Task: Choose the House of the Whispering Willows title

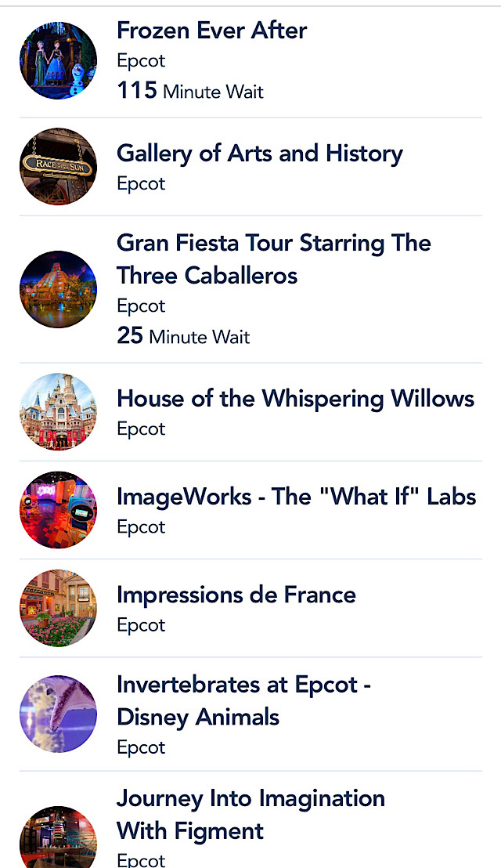Action: [x=296, y=399]
